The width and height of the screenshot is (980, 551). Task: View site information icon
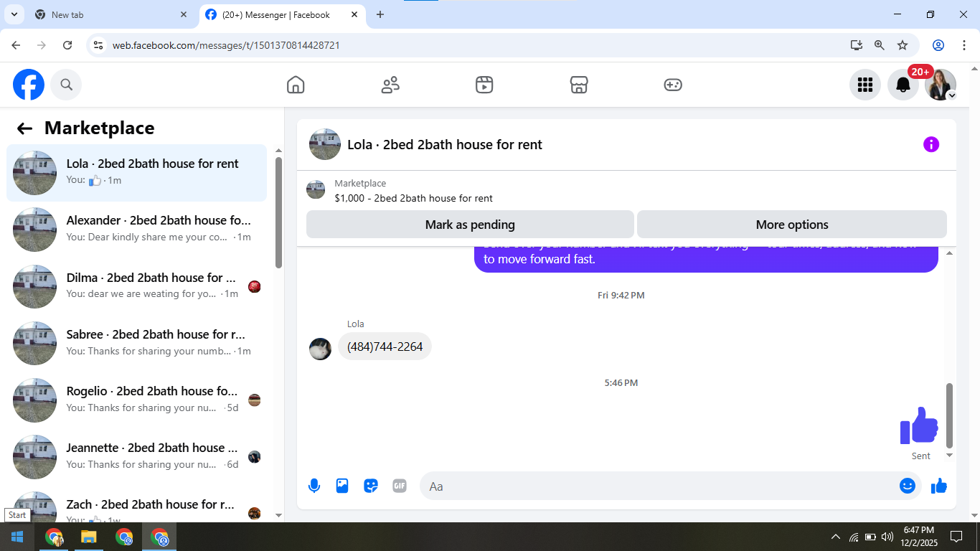click(98, 45)
